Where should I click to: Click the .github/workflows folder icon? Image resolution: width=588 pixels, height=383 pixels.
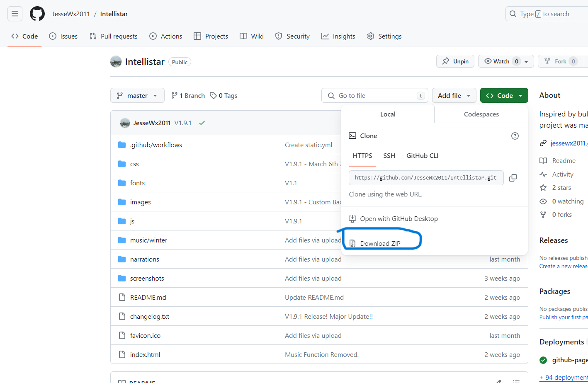[122, 145]
